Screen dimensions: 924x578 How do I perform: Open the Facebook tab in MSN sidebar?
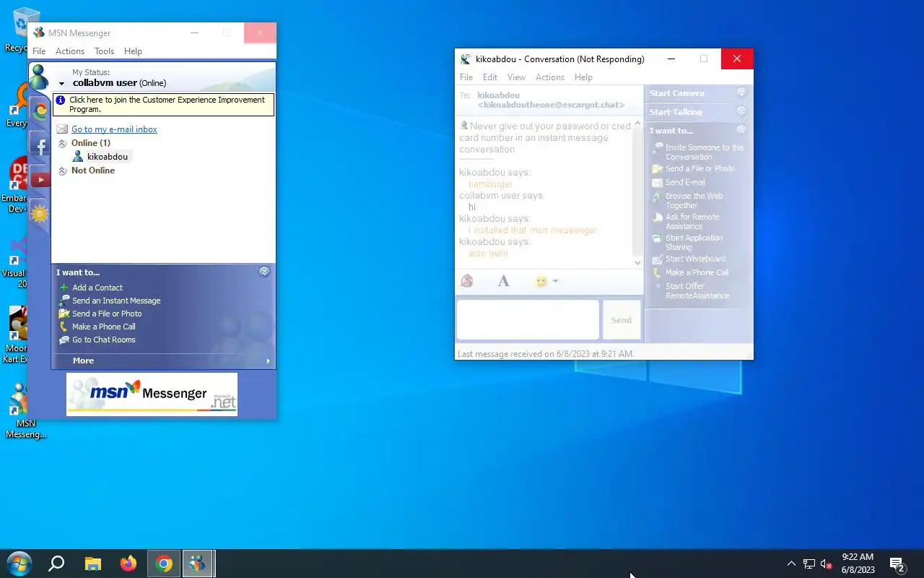pos(40,146)
